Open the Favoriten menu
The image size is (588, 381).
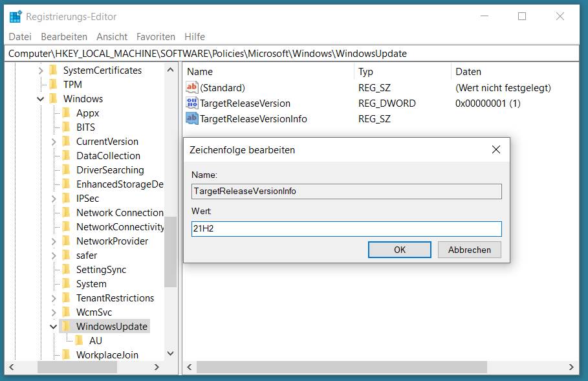[x=156, y=37]
